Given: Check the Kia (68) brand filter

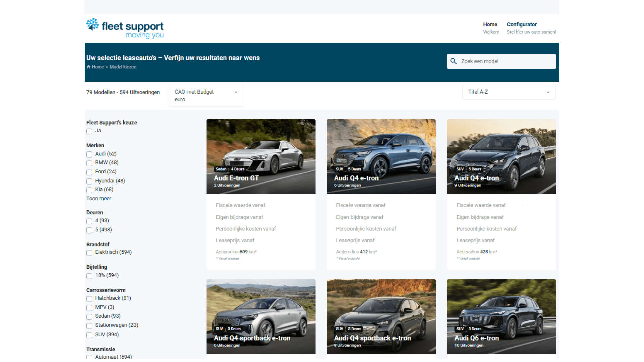Looking at the screenshot, I should point(89,190).
